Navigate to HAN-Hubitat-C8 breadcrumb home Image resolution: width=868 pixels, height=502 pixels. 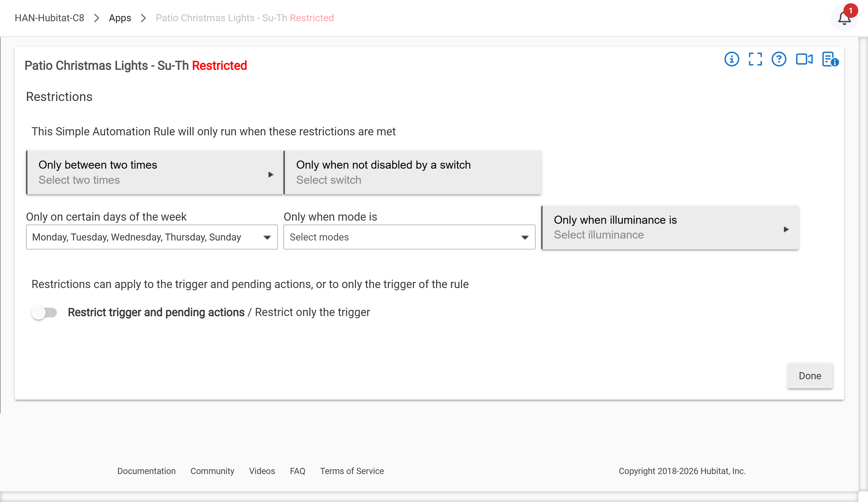point(49,18)
